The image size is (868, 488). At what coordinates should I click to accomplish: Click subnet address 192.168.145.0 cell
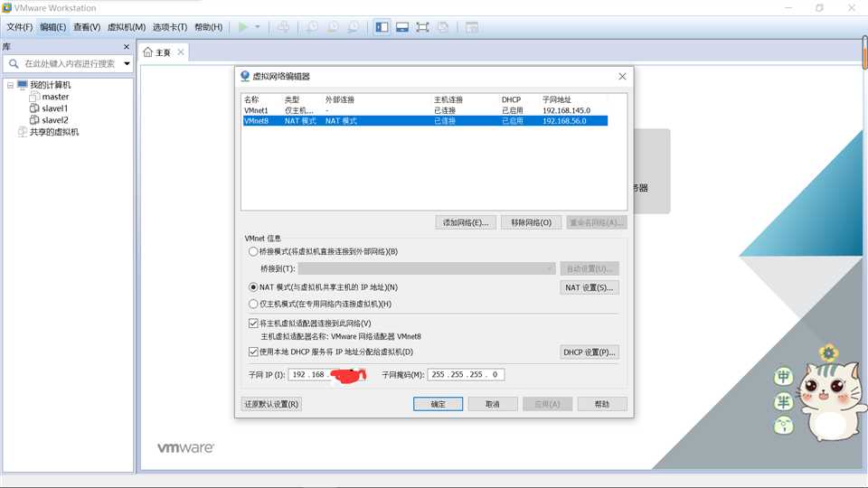pyautogui.click(x=566, y=110)
